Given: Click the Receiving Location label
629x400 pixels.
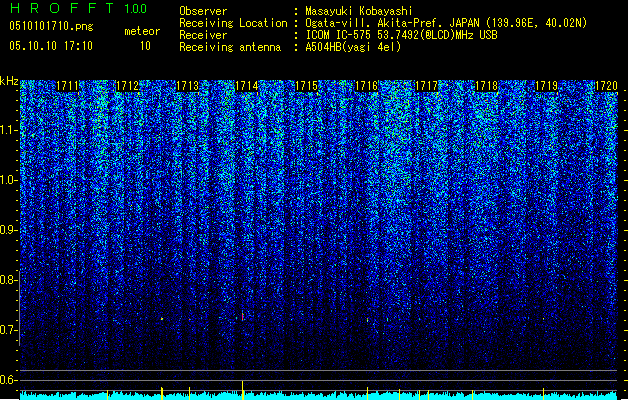Looking at the screenshot, I should coord(233,23).
